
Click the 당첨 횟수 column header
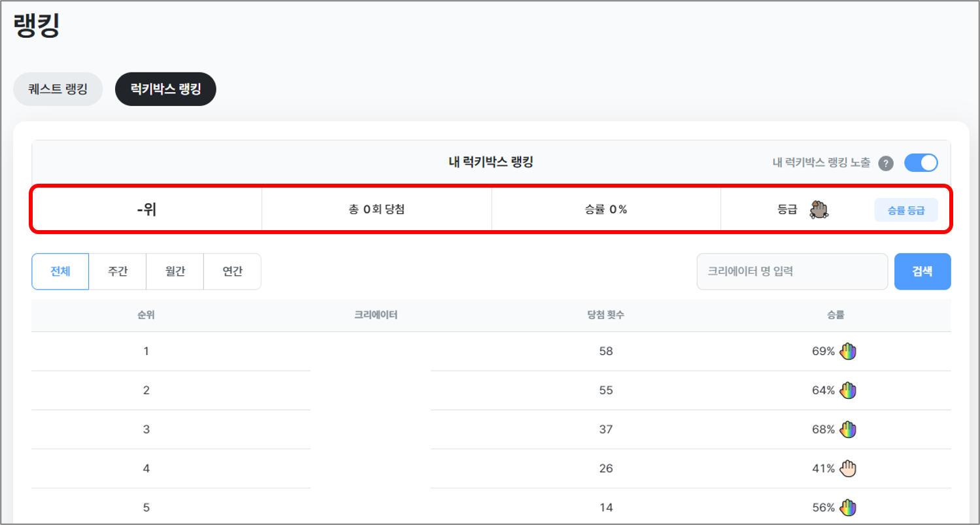(x=605, y=315)
